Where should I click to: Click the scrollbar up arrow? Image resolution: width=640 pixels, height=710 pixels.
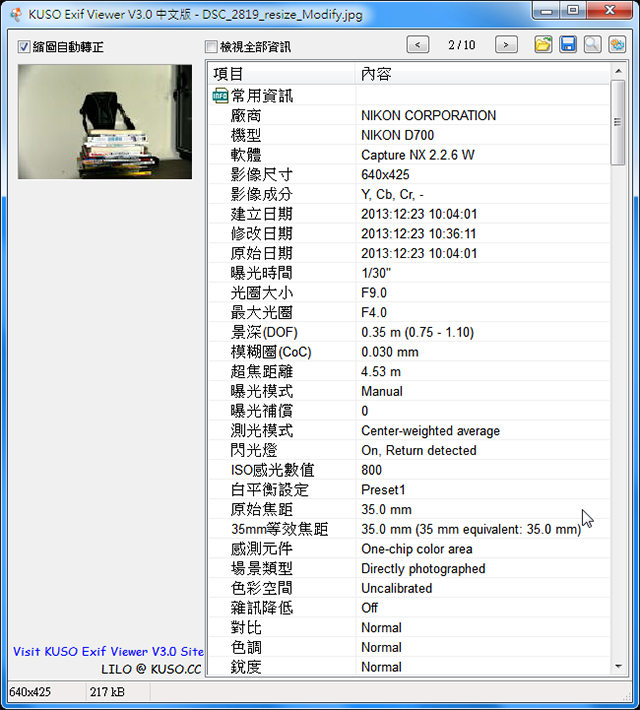pos(618,71)
